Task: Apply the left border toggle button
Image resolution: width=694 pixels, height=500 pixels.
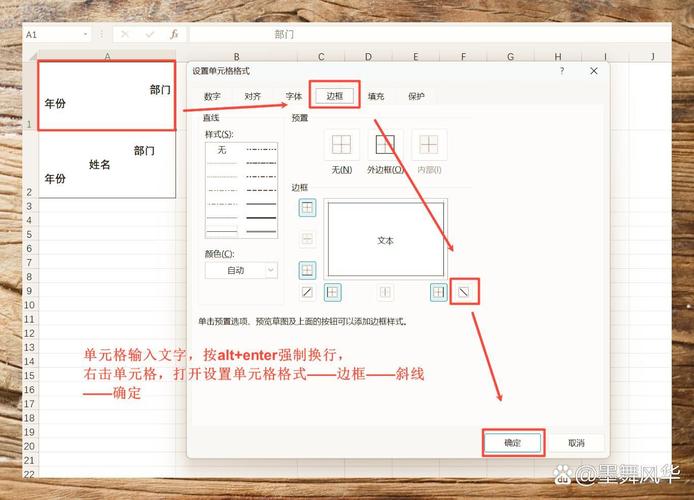Action: (x=332, y=292)
